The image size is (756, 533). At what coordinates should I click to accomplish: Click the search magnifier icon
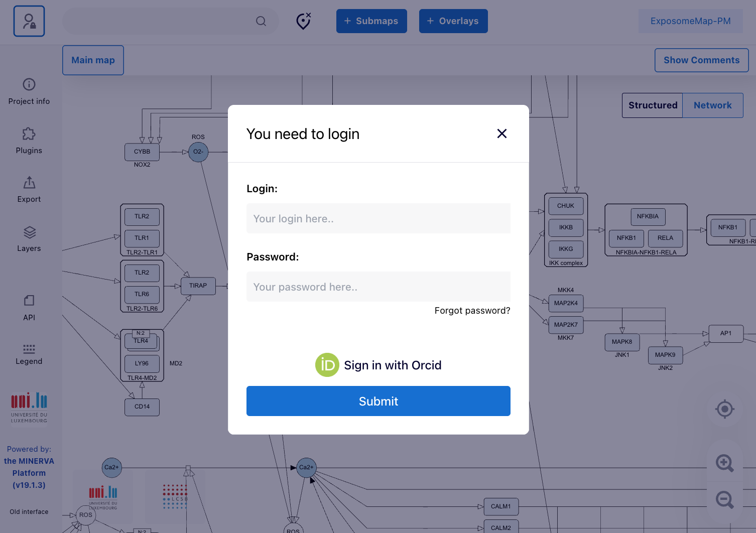pyautogui.click(x=261, y=21)
